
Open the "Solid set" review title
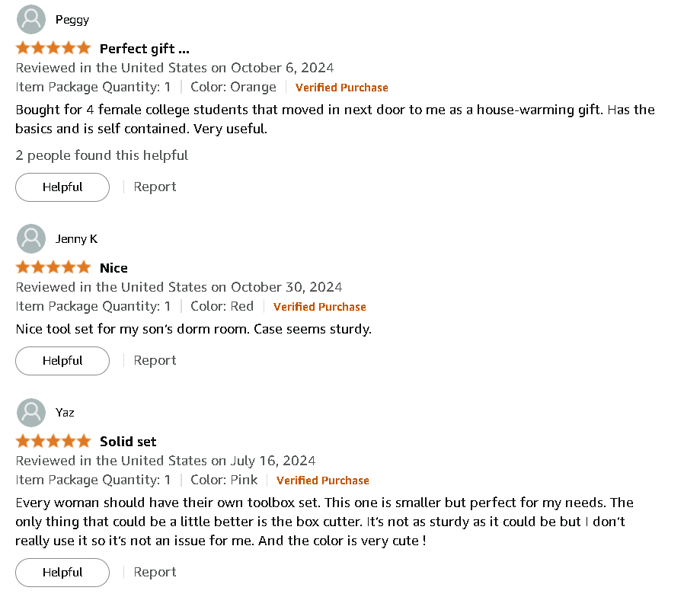click(x=128, y=441)
